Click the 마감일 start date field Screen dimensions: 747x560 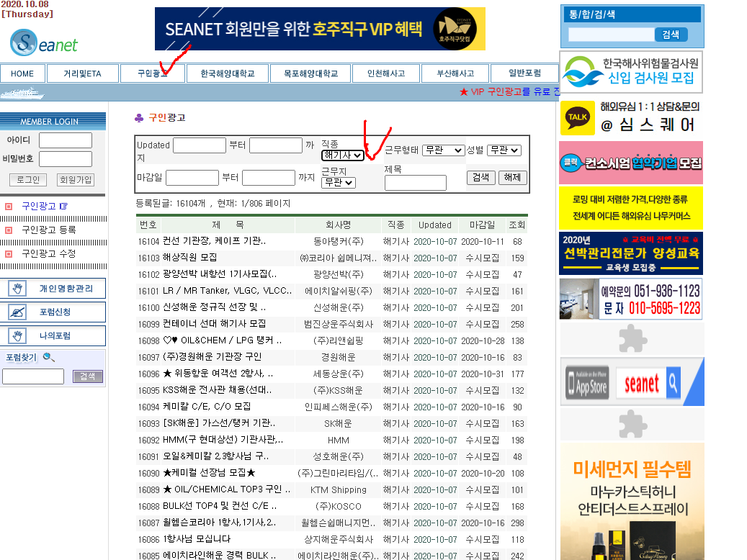click(x=192, y=178)
